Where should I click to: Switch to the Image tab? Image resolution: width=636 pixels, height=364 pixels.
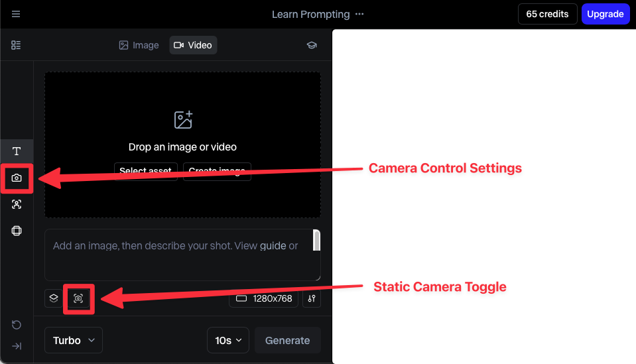point(139,45)
